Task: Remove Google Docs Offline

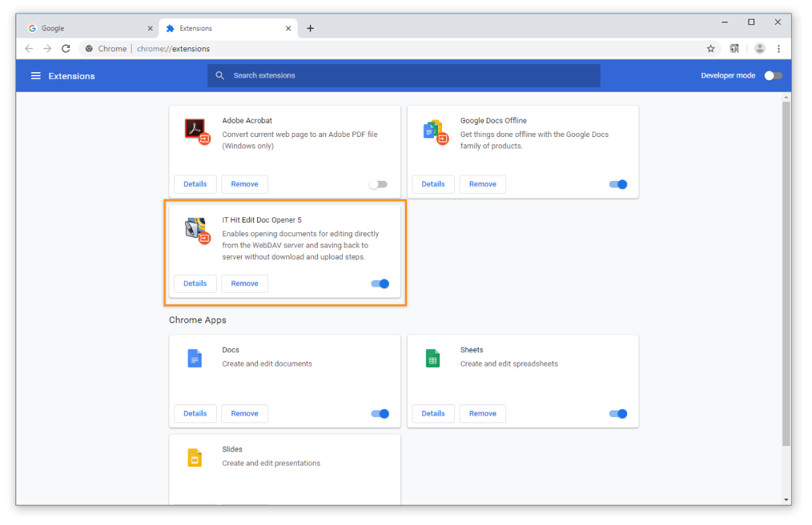Action: click(483, 184)
